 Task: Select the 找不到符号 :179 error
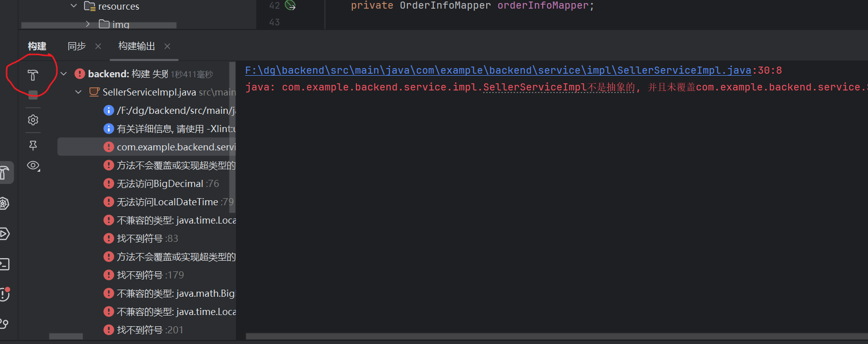pyautogui.click(x=146, y=275)
